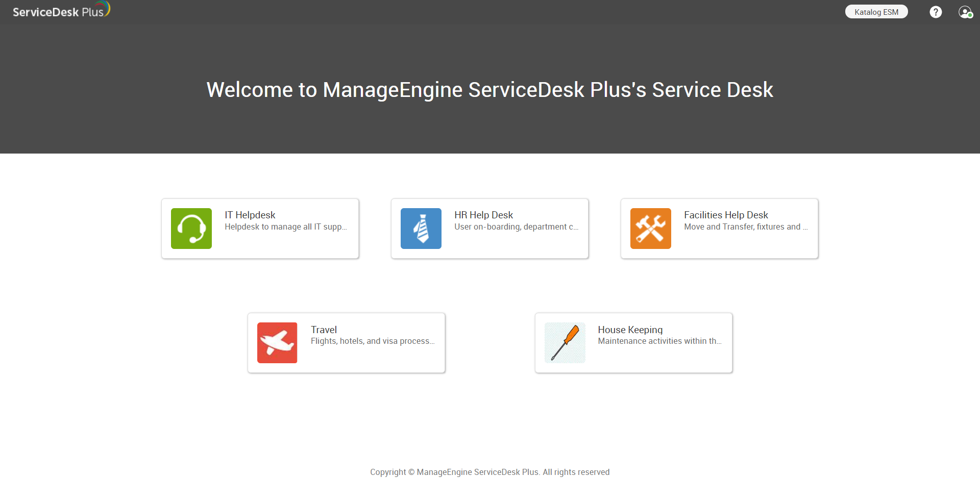
Task: Click the user profile icon with status indicator
Action: (965, 12)
